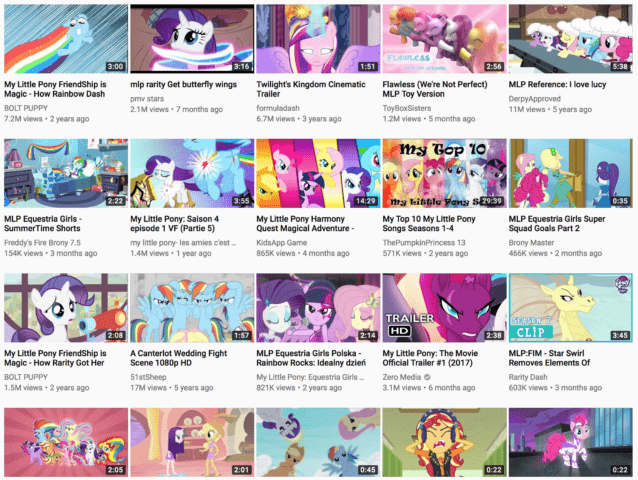The width and height of the screenshot is (638, 480).
Task: Open the Rainbow Dash 3:00 video thumbnail
Action: 66,39
